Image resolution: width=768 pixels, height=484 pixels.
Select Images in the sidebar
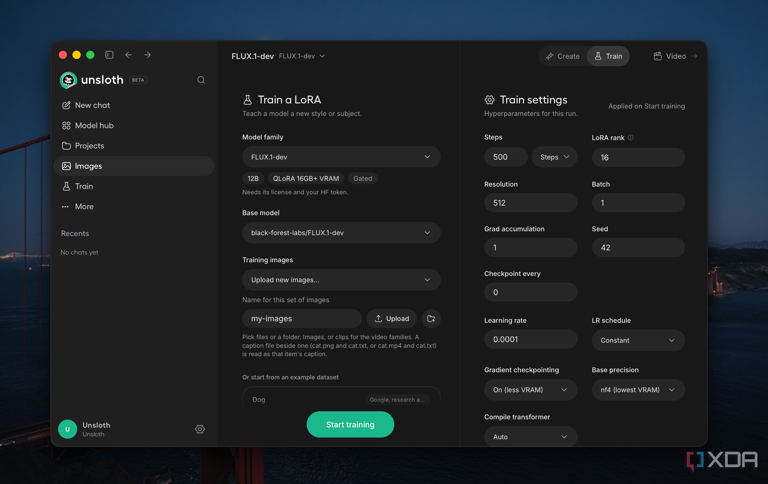[134, 166]
